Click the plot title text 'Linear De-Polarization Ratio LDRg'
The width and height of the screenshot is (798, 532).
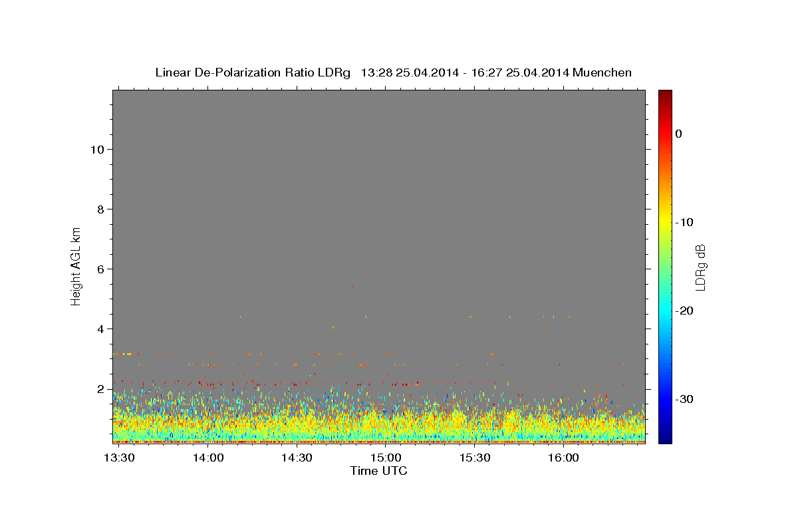[252, 72]
